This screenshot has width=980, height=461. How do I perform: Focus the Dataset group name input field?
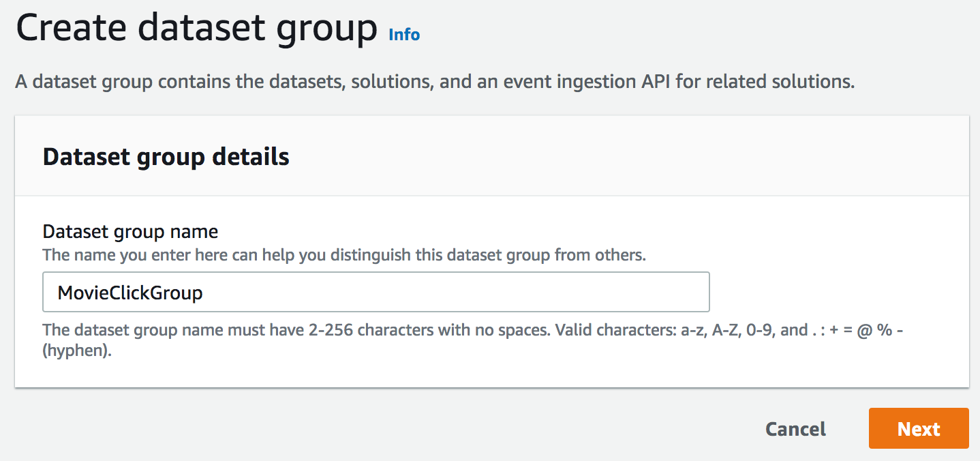click(376, 293)
